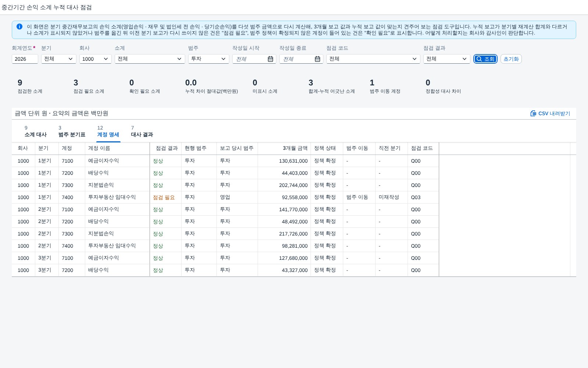Open the 분기 dropdown

[59, 59]
